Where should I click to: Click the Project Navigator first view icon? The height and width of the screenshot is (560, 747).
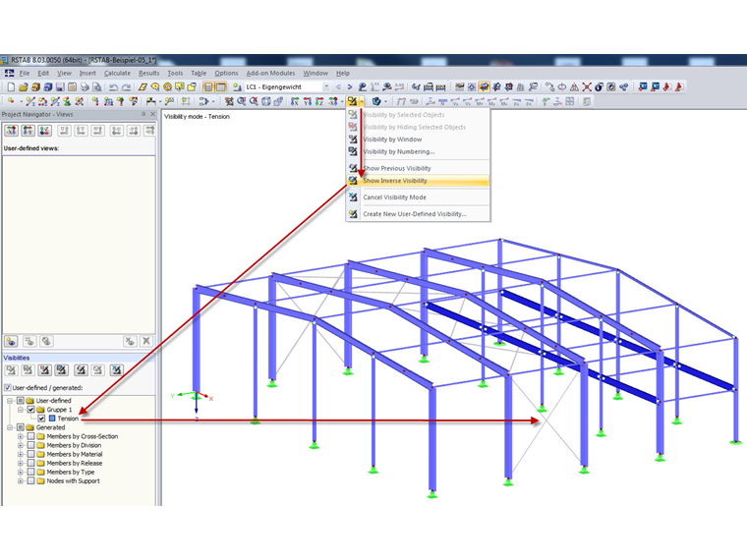tap(11, 130)
